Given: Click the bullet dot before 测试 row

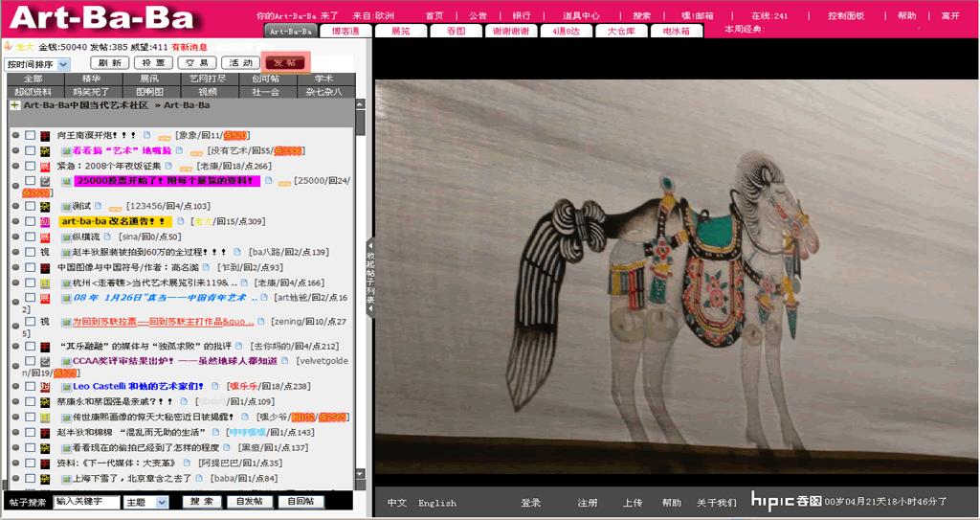Looking at the screenshot, I should tap(15, 207).
